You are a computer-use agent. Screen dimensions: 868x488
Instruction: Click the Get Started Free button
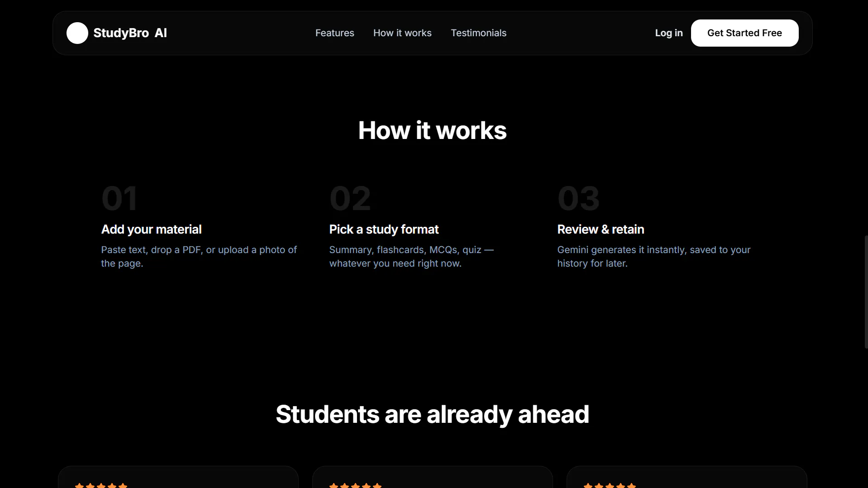click(744, 33)
